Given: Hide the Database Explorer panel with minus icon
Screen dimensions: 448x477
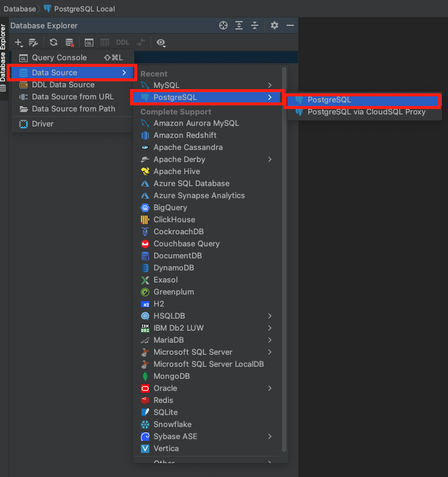Looking at the screenshot, I should (290, 25).
